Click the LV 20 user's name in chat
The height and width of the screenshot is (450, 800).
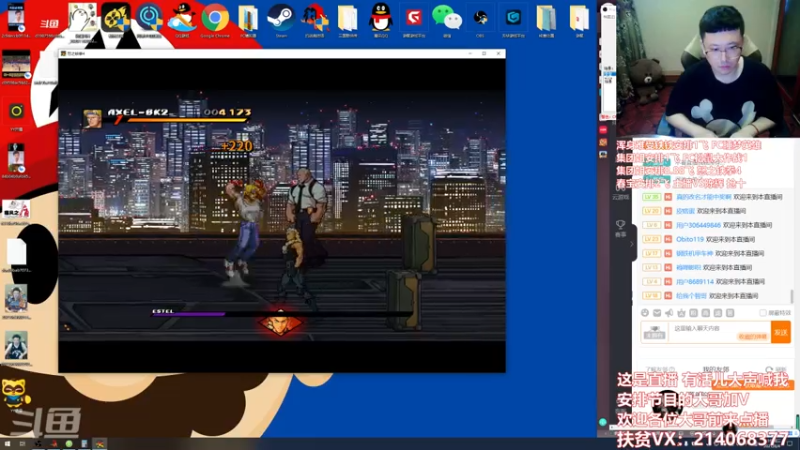tap(685, 211)
